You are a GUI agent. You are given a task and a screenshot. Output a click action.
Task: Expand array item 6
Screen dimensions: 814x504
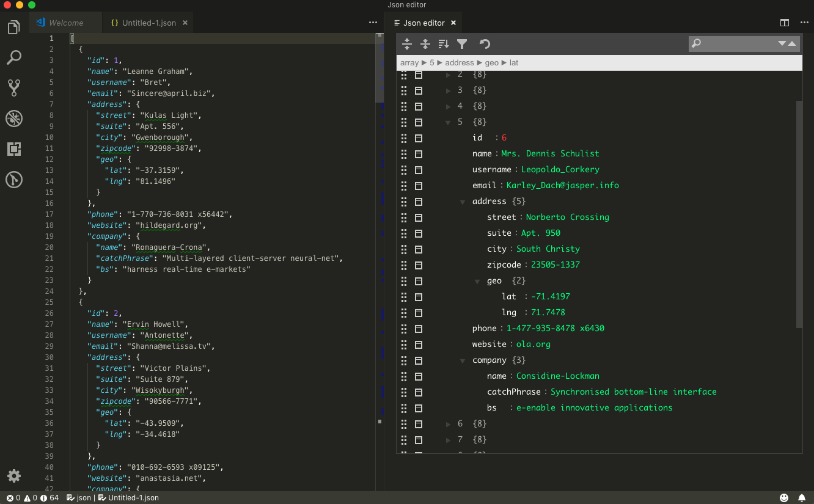click(449, 423)
